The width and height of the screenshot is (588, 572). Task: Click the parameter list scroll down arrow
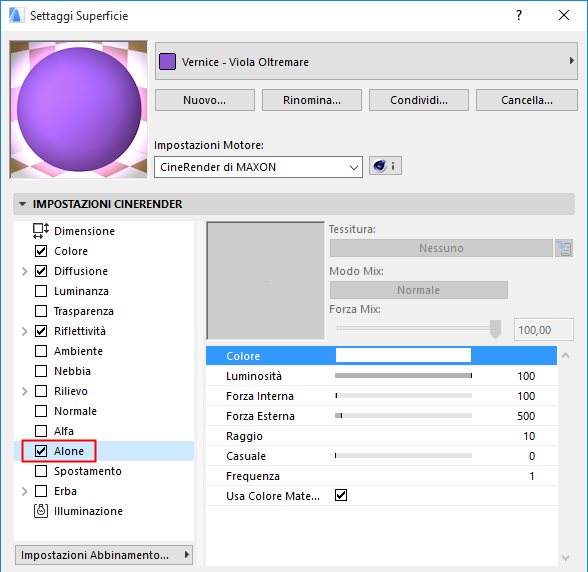tap(566, 558)
